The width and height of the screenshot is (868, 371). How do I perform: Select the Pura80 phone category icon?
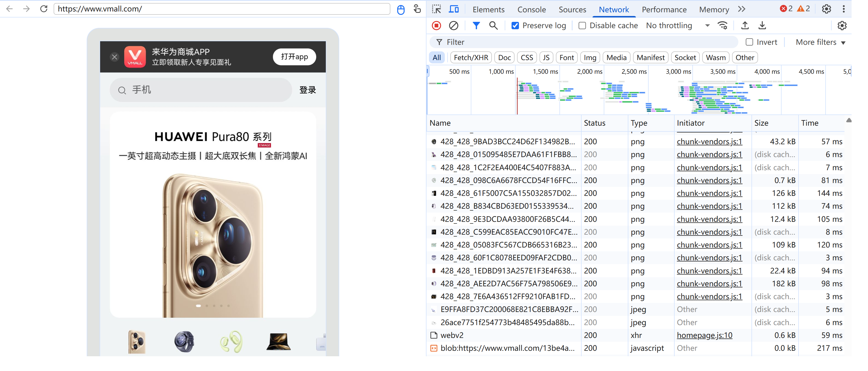point(137,342)
